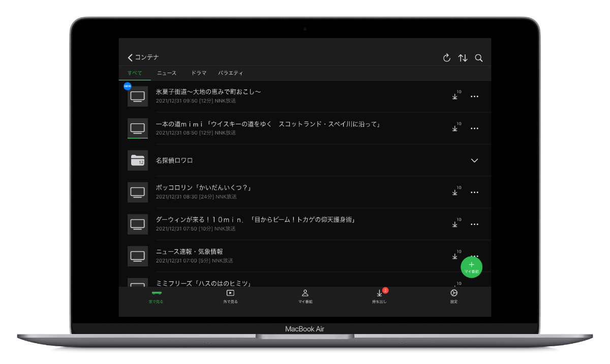Open the ダーウィンが来る！10min. title
Image resolution: width=610 pixels, height=364 pixels.
click(256, 220)
